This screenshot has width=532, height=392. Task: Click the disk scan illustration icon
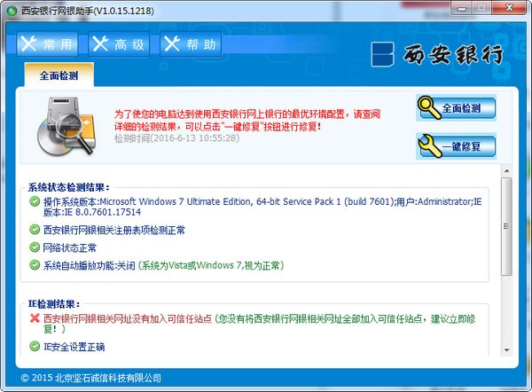coord(66,126)
